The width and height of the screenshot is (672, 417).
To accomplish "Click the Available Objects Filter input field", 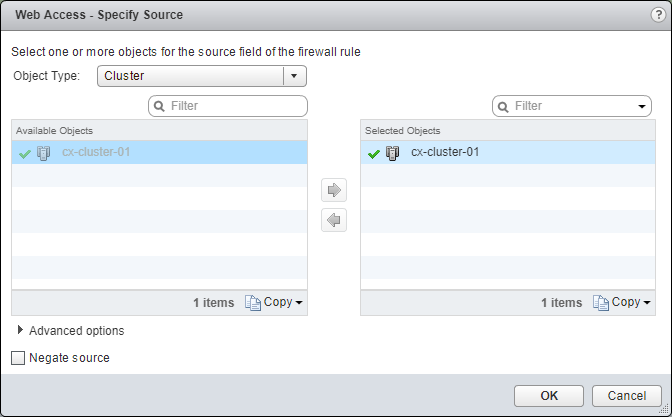I will pos(235,106).
